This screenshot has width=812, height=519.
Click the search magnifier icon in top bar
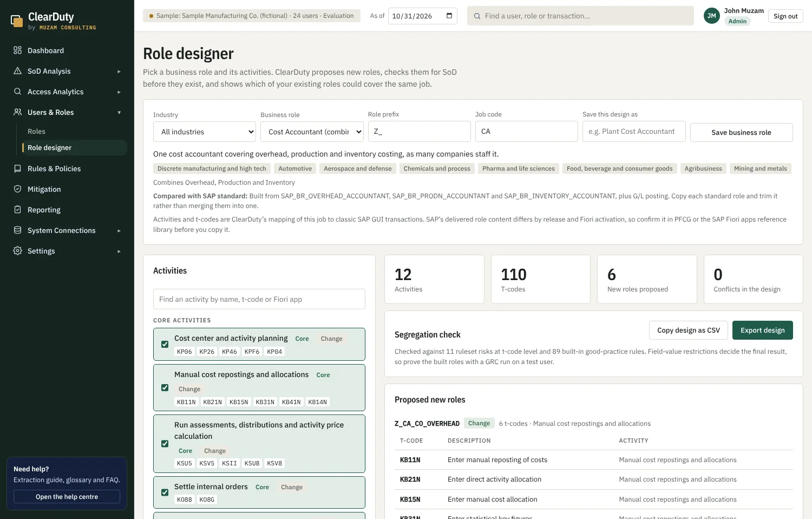click(x=477, y=16)
